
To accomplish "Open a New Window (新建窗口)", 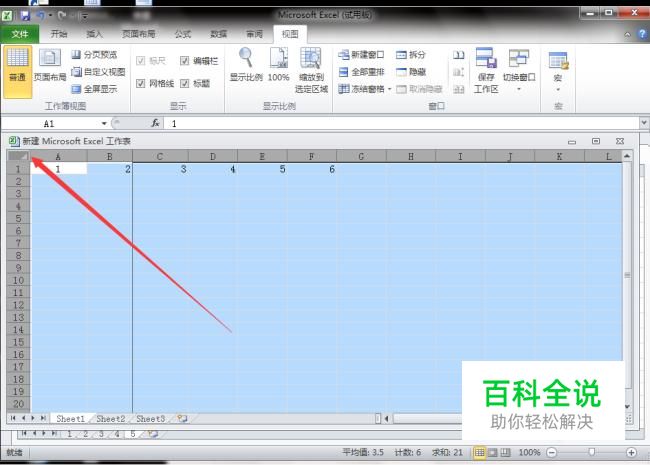I will pyautogui.click(x=361, y=55).
